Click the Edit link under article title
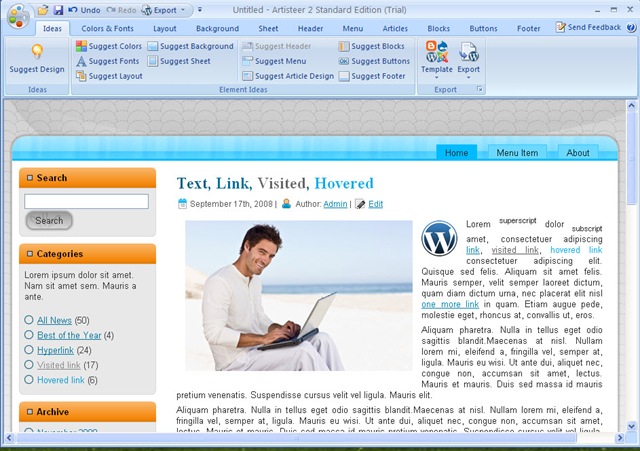The width and height of the screenshot is (640, 451). 376,204
